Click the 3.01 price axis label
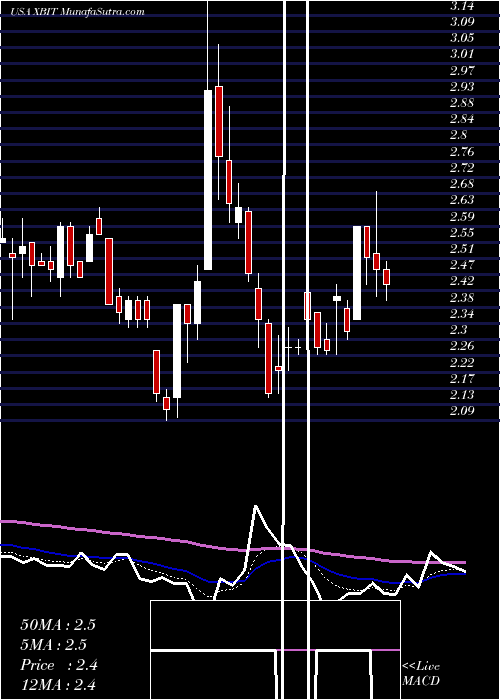This screenshot has width=500, height=700. (x=462, y=54)
